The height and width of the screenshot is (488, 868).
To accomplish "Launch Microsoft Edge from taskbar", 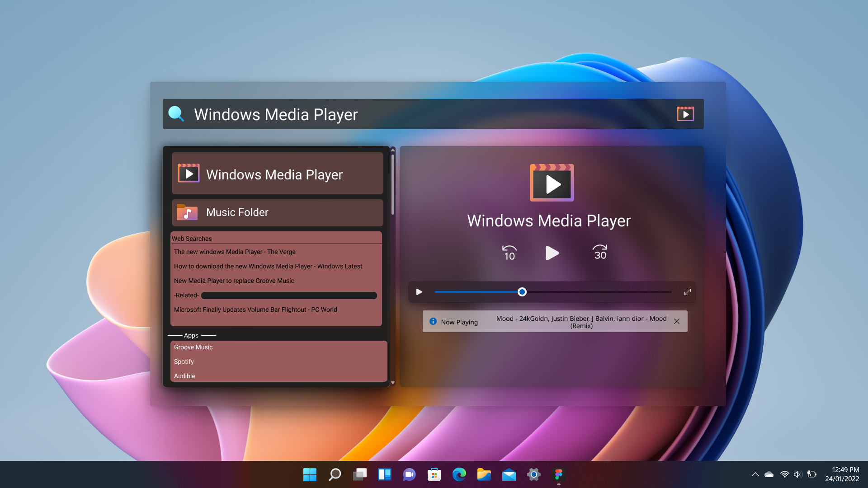I will click(459, 474).
